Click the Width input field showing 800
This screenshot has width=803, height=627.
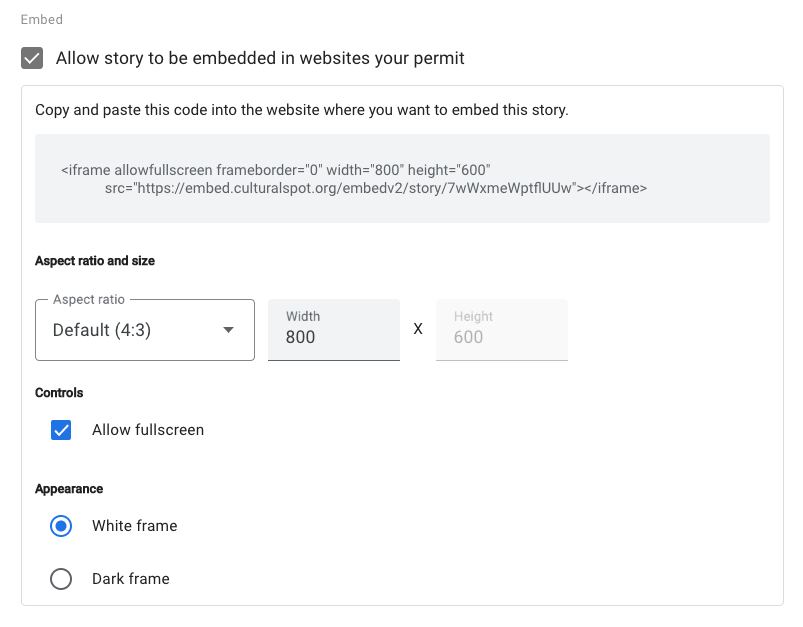point(334,330)
